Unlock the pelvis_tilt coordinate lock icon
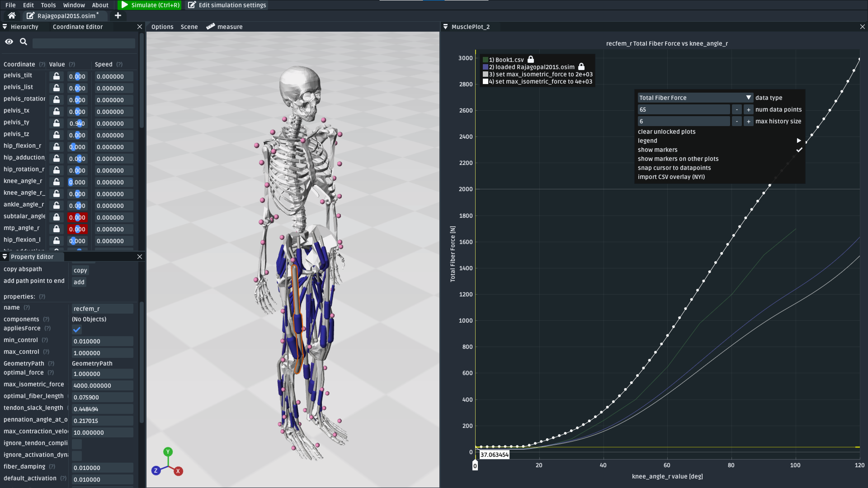868x488 pixels. click(56, 76)
